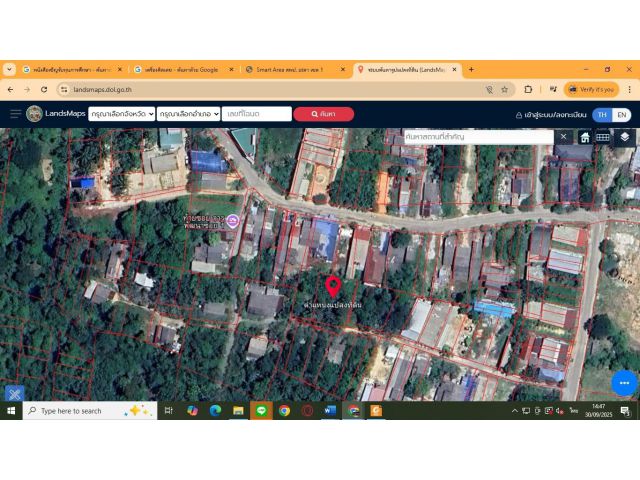Click the title deed number input field

point(256,114)
